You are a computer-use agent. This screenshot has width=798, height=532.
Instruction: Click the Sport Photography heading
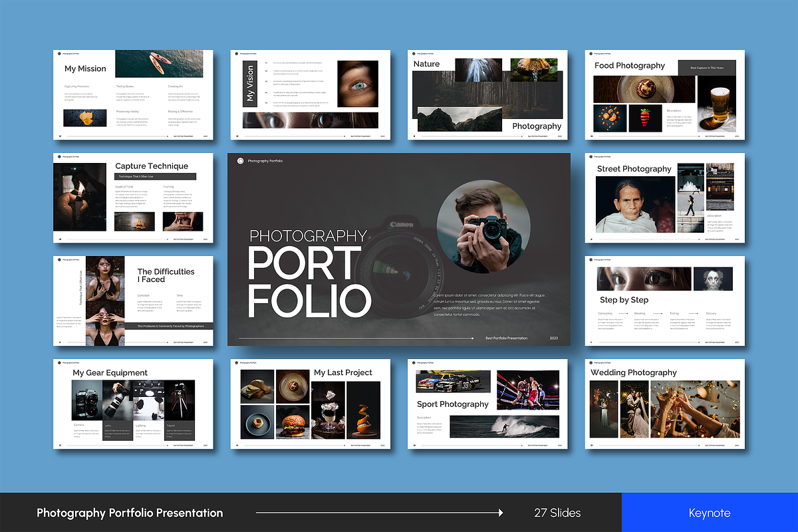coord(453,404)
